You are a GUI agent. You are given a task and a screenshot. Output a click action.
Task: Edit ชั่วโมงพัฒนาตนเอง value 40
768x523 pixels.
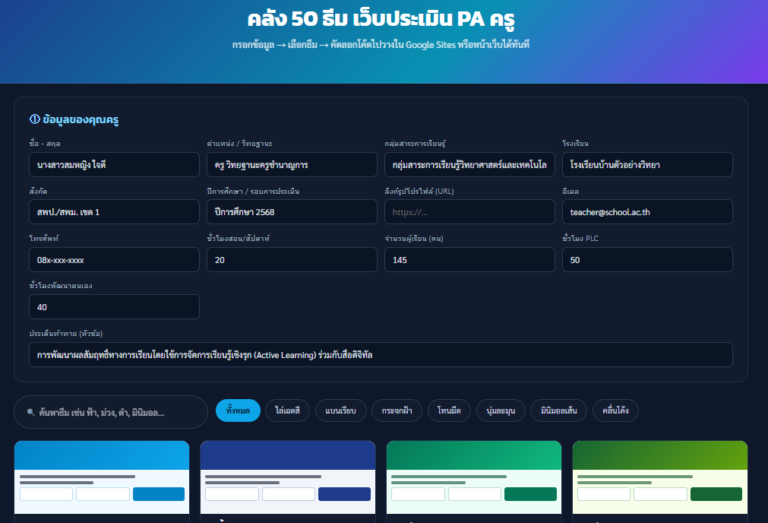(x=114, y=307)
